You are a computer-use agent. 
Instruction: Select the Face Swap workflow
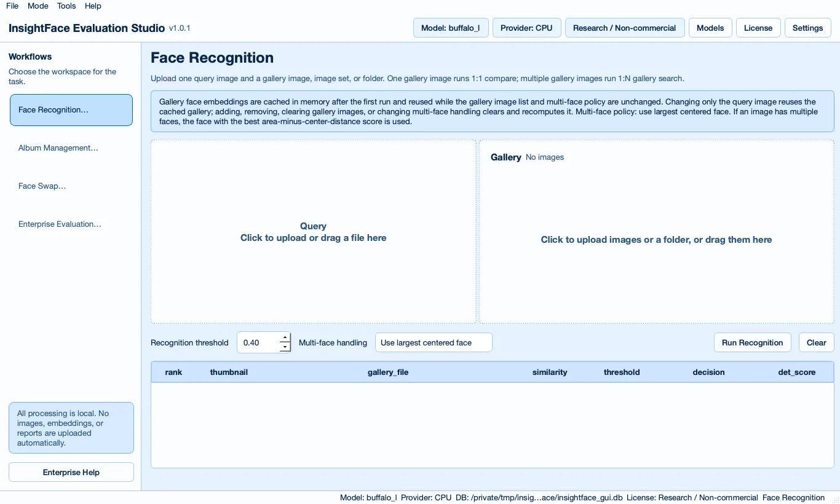pos(71,186)
